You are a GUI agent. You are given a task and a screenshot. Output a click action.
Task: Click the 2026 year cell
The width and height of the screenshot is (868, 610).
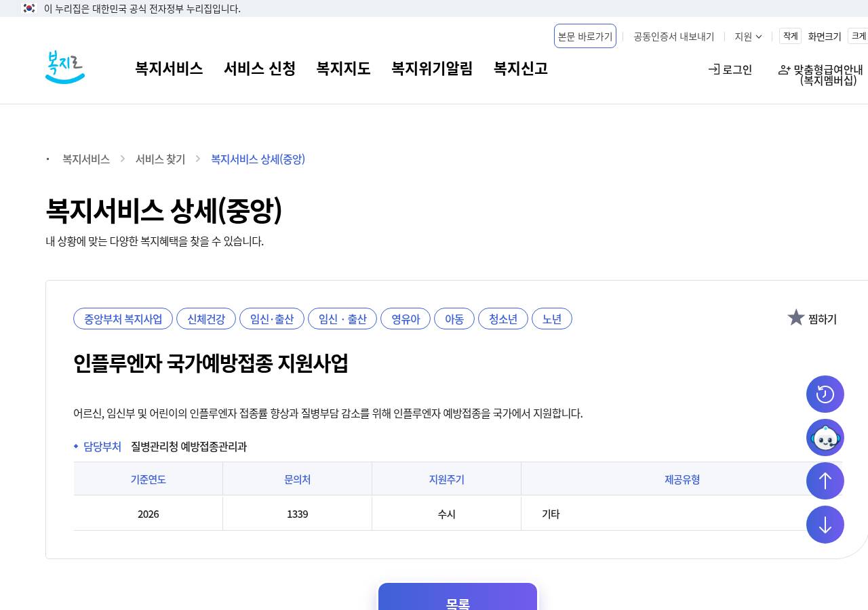pos(149,514)
